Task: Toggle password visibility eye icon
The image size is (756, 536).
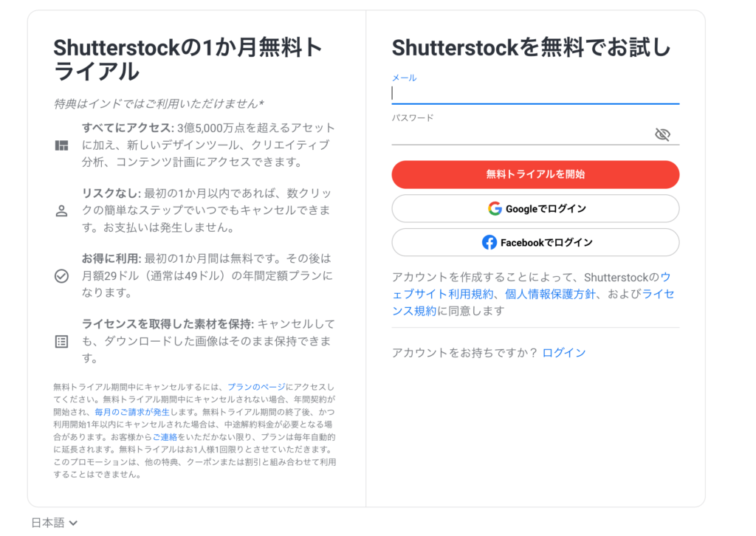Action: pyautogui.click(x=662, y=134)
